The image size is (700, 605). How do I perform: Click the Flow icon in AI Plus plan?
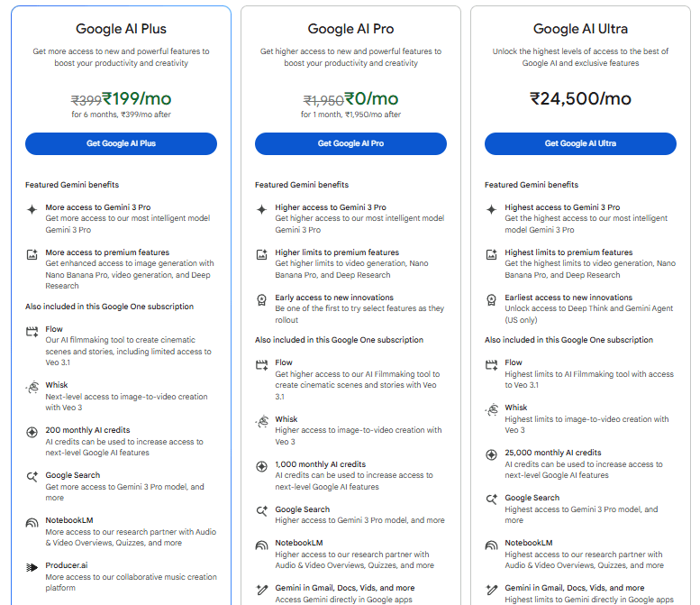[32, 332]
